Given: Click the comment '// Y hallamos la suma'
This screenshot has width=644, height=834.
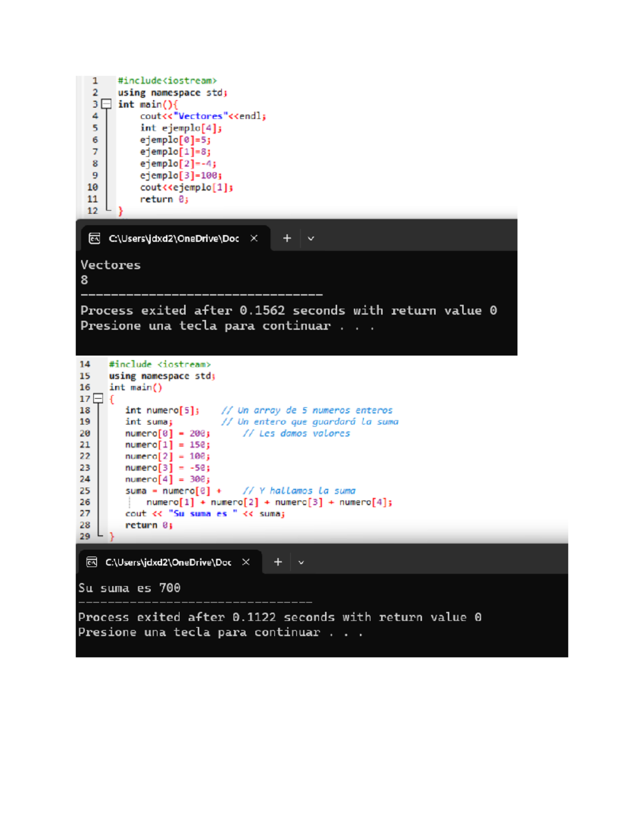Looking at the screenshot, I should pos(299,491).
